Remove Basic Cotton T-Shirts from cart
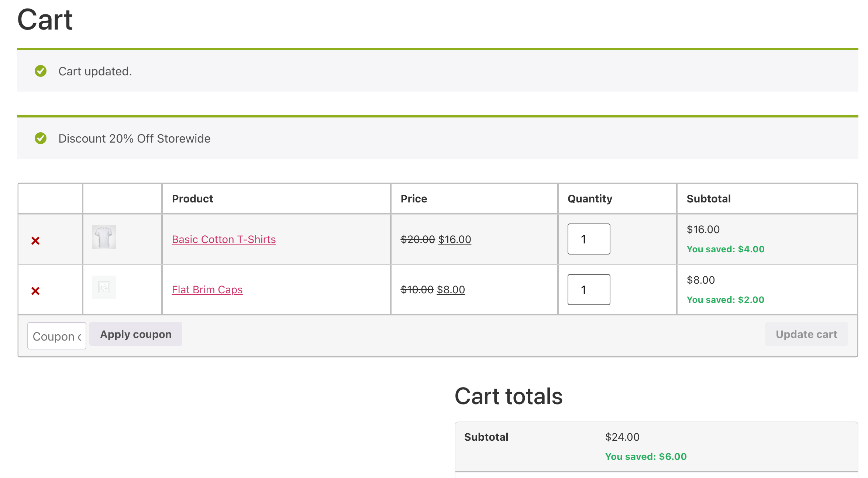The image size is (868, 478). pyautogui.click(x=35, y=241)
